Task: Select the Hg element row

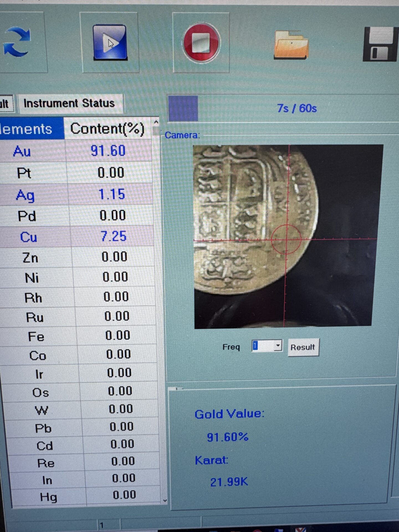Action: tap(86, 495)
